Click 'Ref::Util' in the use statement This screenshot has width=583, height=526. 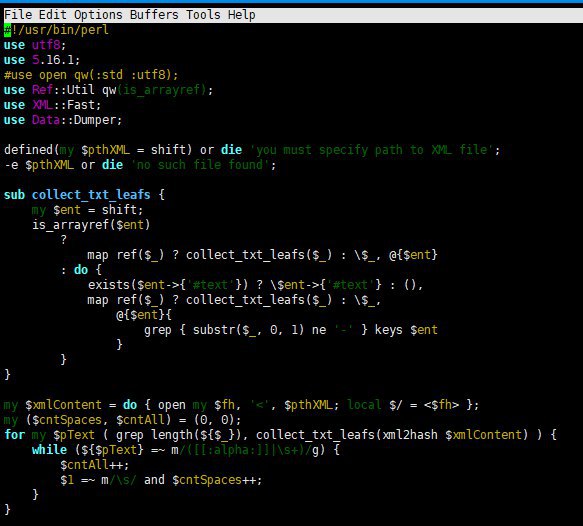[x=63, y=90]
